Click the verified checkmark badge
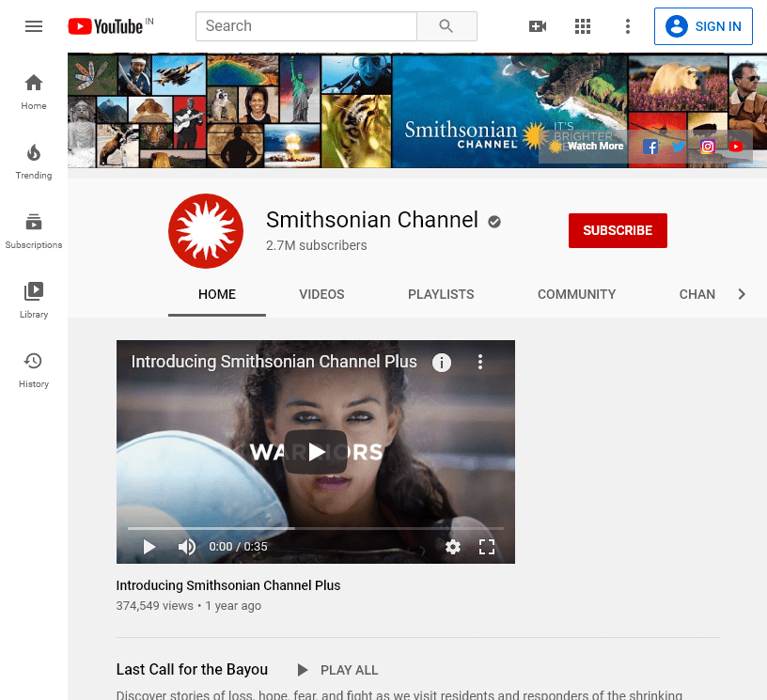Image resolution: width=767 pixels, height=700 pixels. (x=494, y=222)
